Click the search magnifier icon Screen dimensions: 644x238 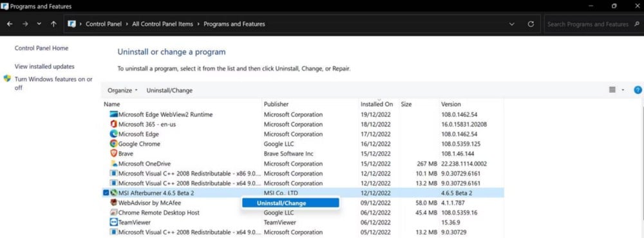point(637,24)
